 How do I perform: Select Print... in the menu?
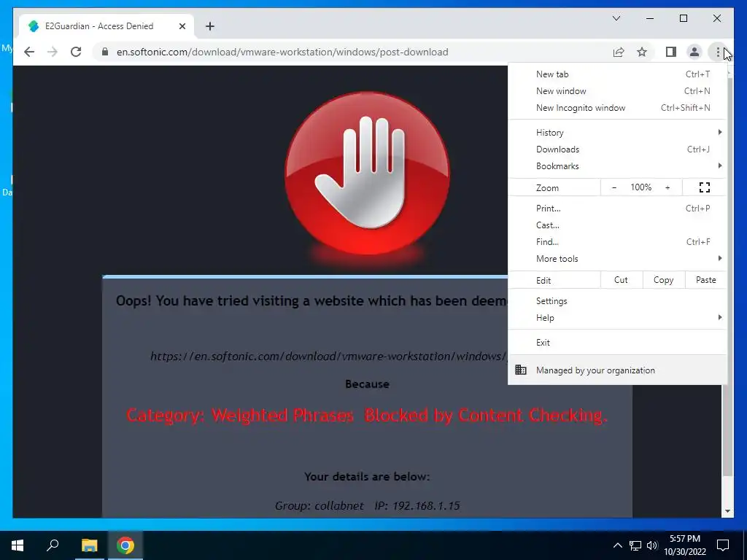point(617,208)
